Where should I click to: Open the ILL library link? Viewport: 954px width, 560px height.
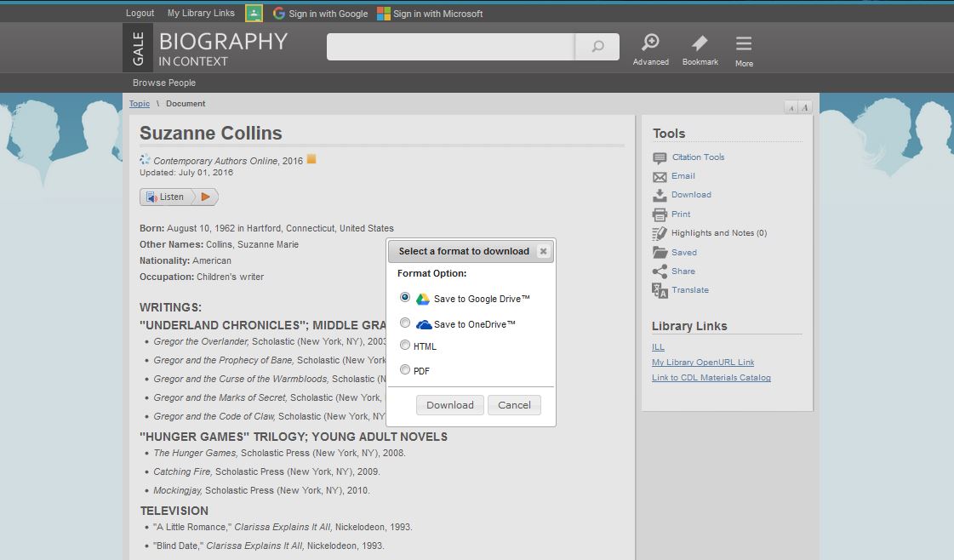(x=659, y=347)
